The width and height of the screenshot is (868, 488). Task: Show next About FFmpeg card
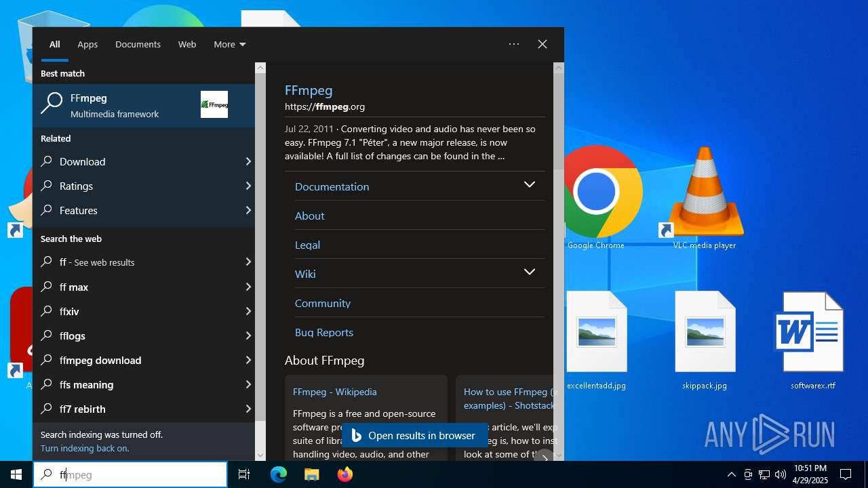(x=544, y=456)
